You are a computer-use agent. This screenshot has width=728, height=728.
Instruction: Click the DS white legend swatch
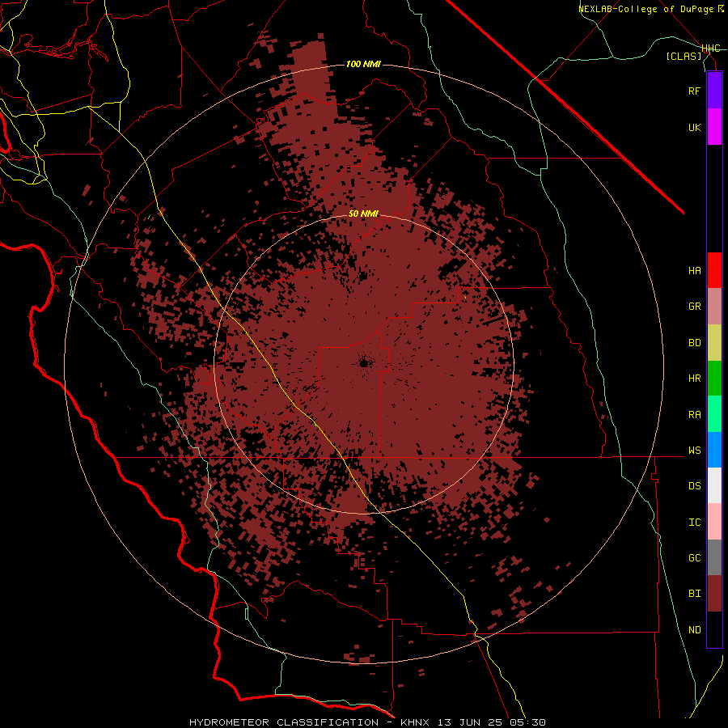point(714,485)
